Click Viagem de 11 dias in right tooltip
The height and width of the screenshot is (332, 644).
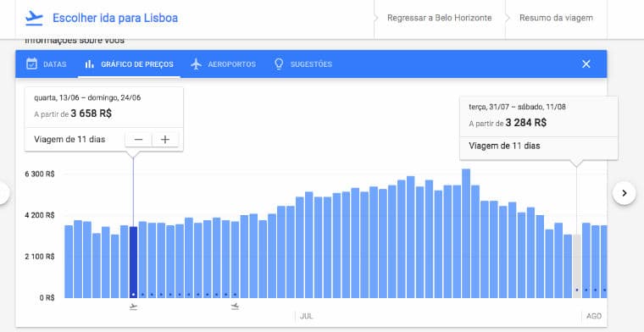[x=504, y=146]
